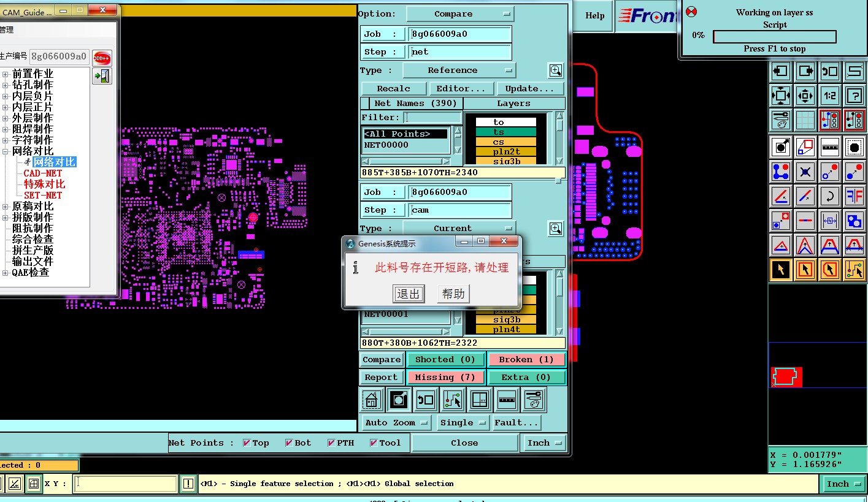The image size is (868, 502).
Task: Click the magnifier icon next to Reference
Action: click(556, 70)
